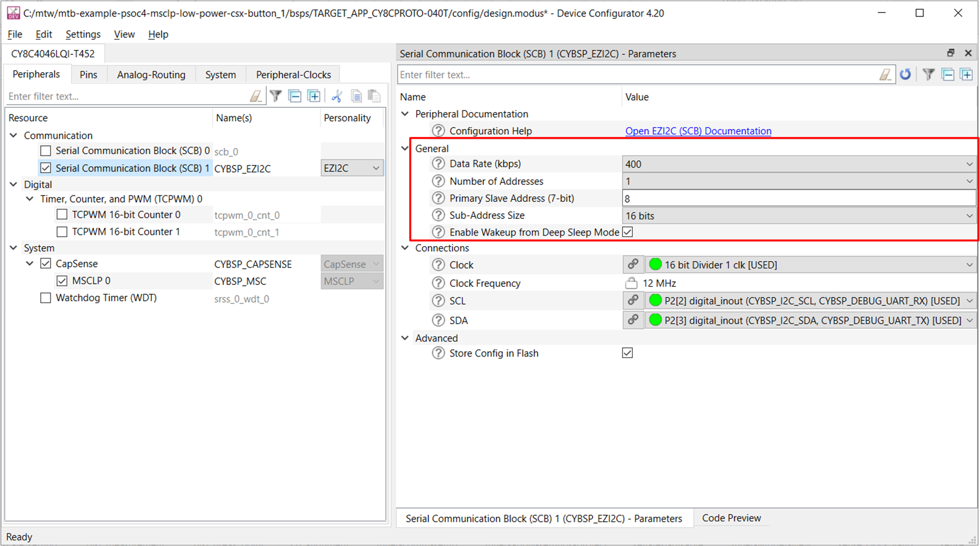Jump to Clock connection link icon
The image size is (980, 546).
633,264
